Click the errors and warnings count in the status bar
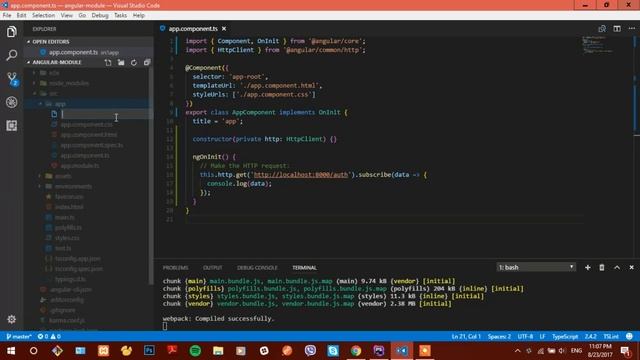 pos(49,336)
